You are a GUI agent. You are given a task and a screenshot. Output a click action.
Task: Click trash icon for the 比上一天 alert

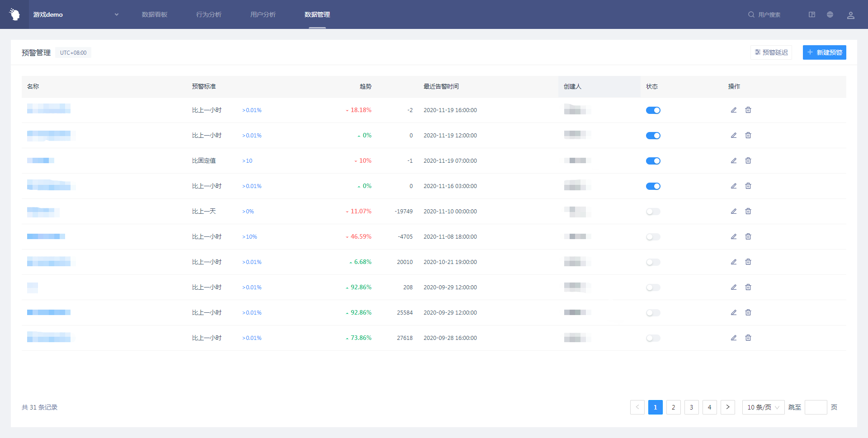[x=748, y=212]
